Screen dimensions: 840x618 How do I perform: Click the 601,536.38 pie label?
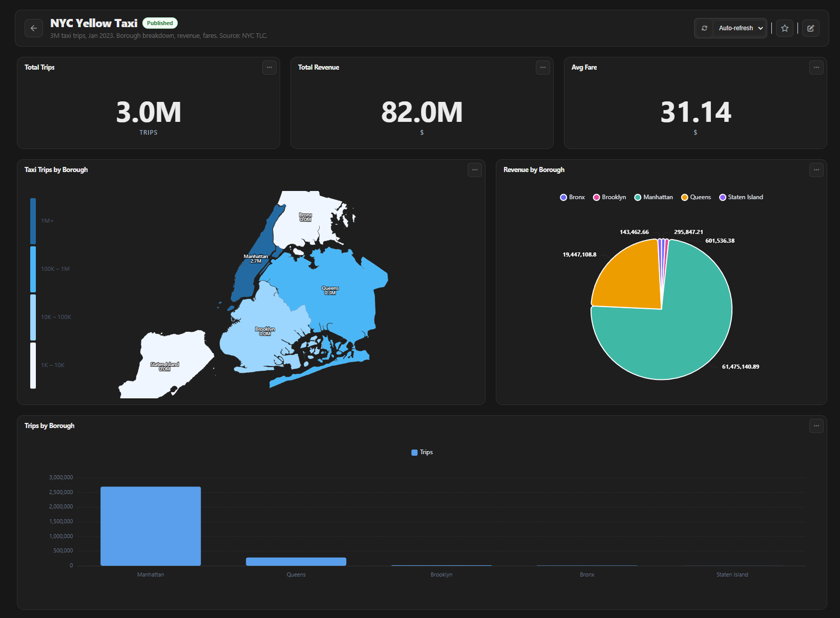[x=720, y=241]
